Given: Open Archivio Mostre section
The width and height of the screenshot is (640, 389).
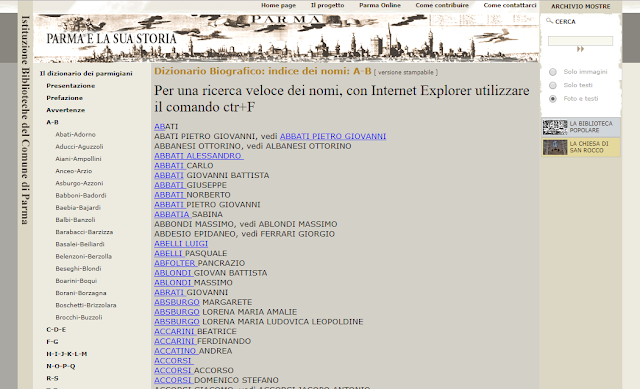Looking at the screenshot, I should click(580, 7).
